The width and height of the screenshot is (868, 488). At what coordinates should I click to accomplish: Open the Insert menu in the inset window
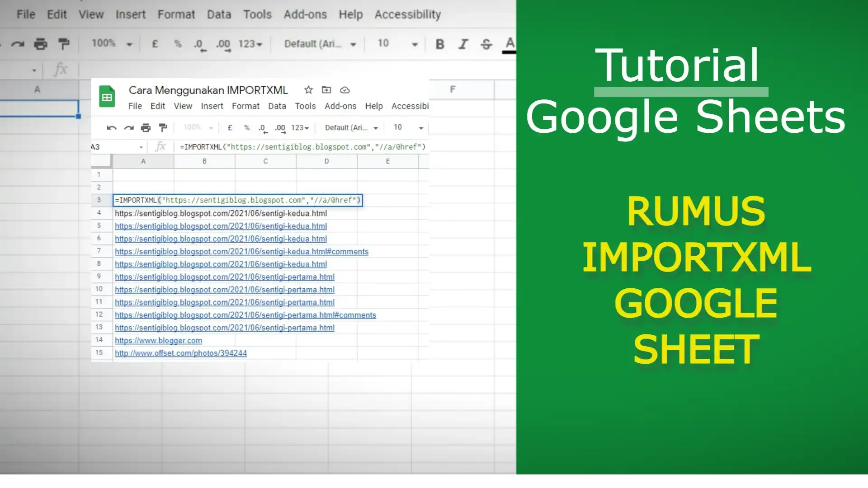pos(212,106)
